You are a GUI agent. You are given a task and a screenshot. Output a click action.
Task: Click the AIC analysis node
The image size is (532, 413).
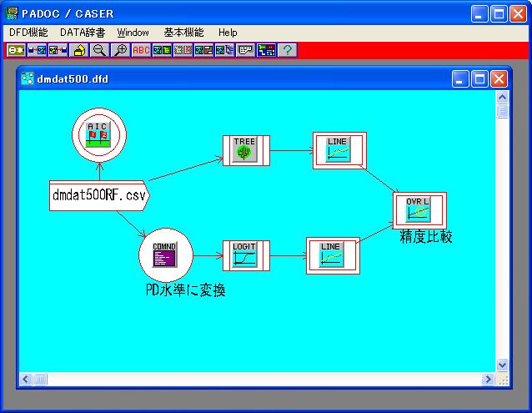click(x=98, y=134)
